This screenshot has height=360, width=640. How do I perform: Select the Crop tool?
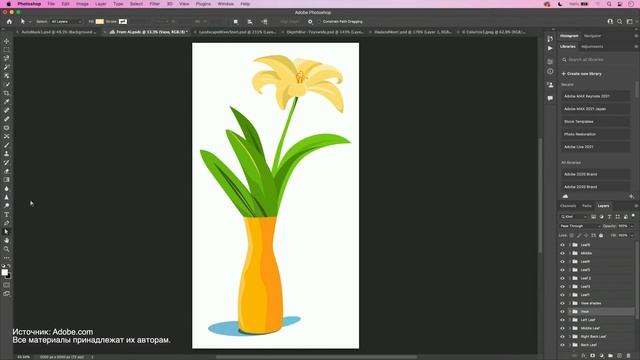tap(7, 93)
